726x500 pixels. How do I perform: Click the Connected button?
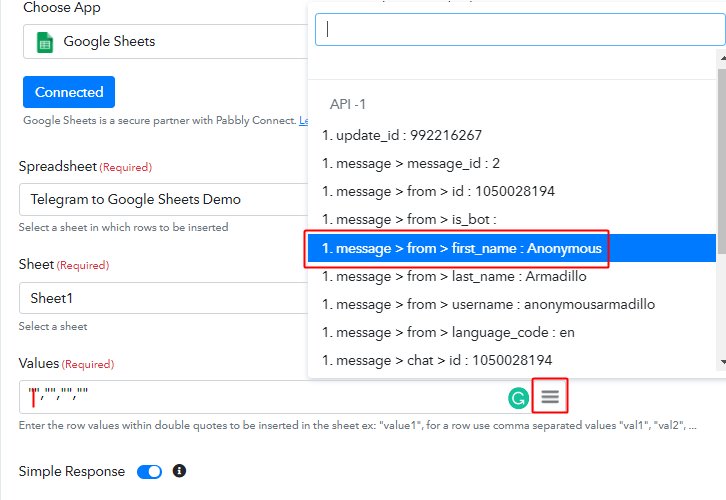pos(69,92)
